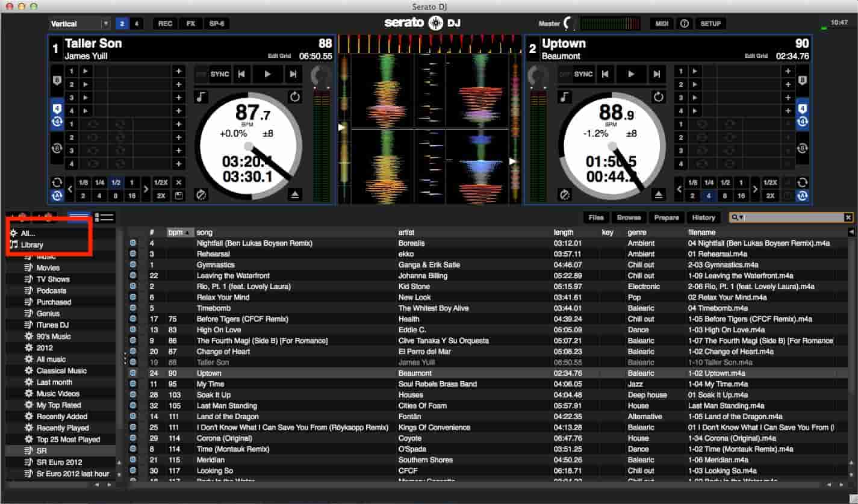This screenshot has height=504, width=858.
Task: Click Edit Grid on deck 1
Action: point(280,56)
